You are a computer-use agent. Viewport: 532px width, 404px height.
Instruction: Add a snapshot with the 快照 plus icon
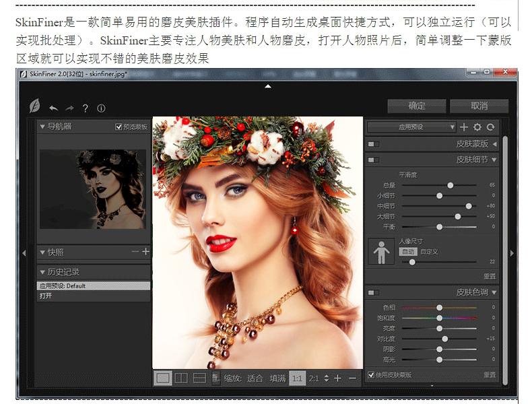[146, 251]
